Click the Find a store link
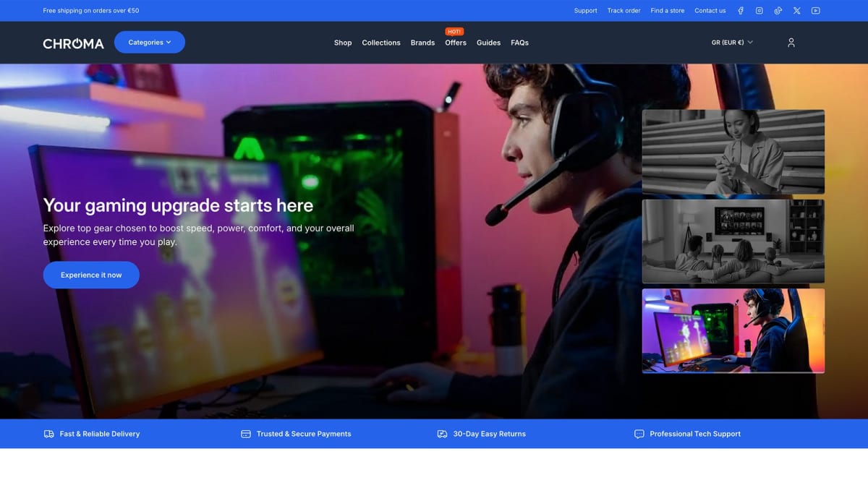 [x=667, y=10]
